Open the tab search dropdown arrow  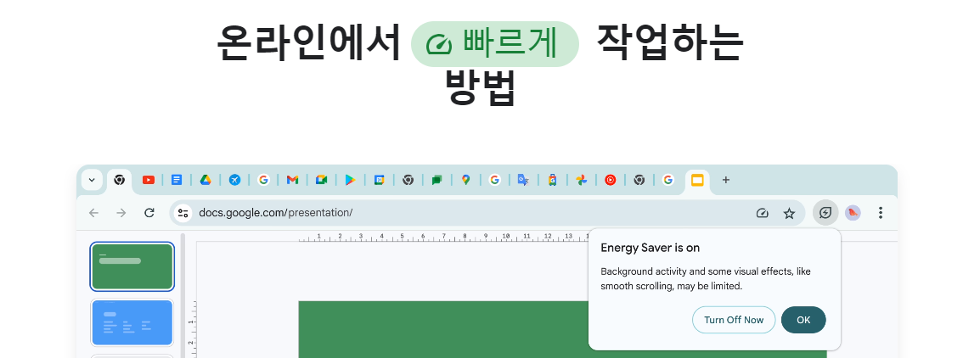click(92, 180)
